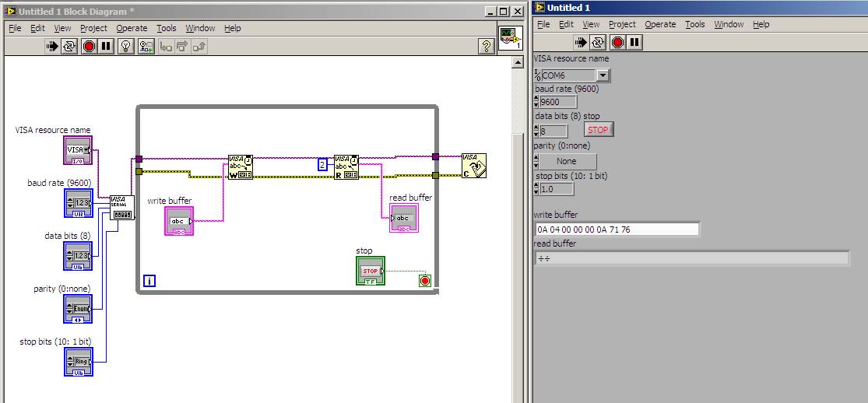Open Tools menu in front panel window
The height and width of the screenshot is (403, 868).
(694, 24)
